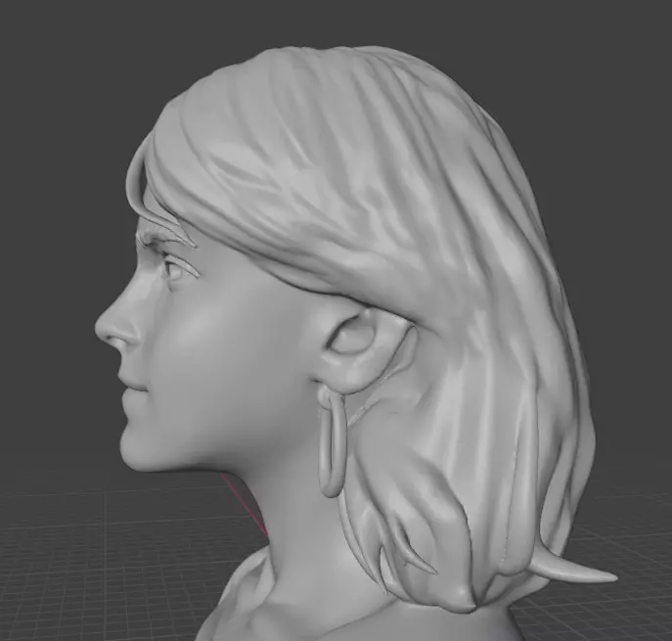Click the sculpted ear of the bust
The image size is (672, 641).
pyautogui.click(x=368, y=349)
